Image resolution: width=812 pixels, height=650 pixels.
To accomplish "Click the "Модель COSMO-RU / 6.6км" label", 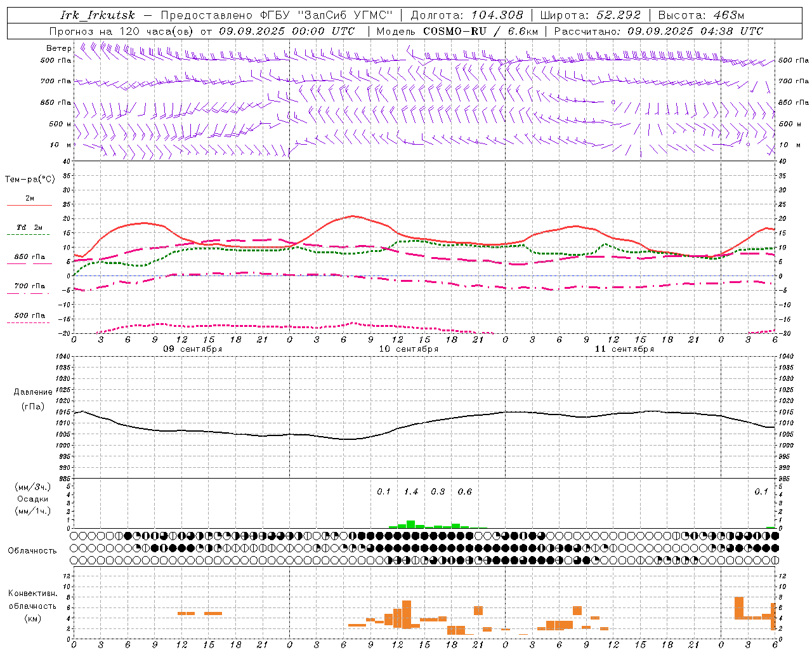I will pos(457,31).
